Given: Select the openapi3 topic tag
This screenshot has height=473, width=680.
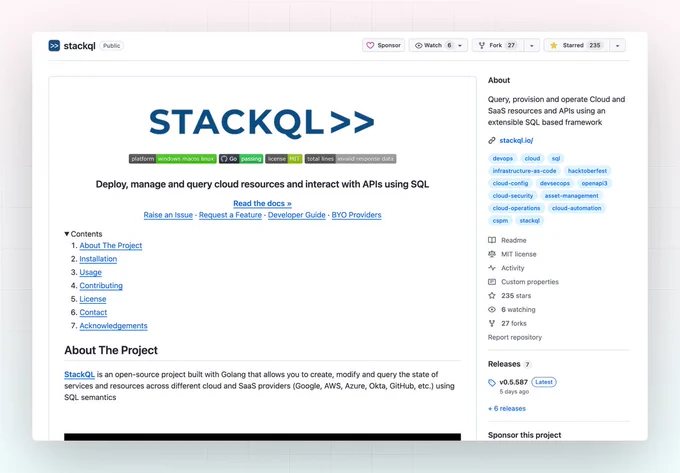Looking at the screenshot, I should coord(594,183).
